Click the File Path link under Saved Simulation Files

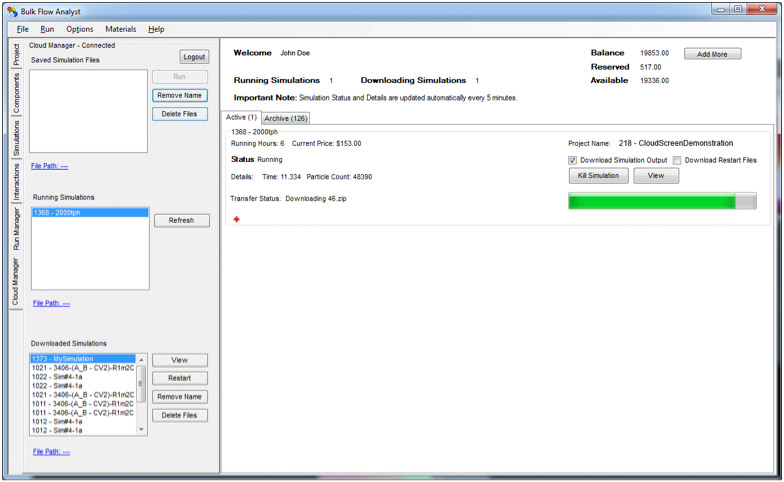pyautogui.click(x=49, y=166)
